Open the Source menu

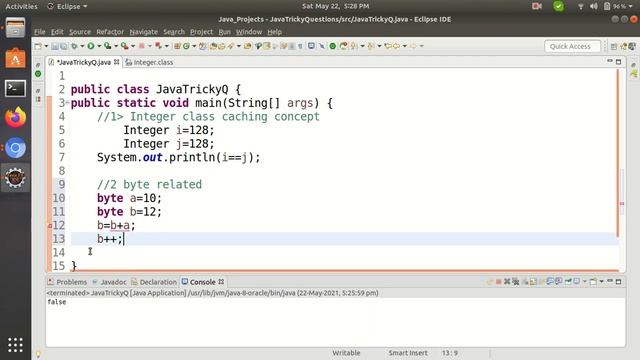(80, 32)
